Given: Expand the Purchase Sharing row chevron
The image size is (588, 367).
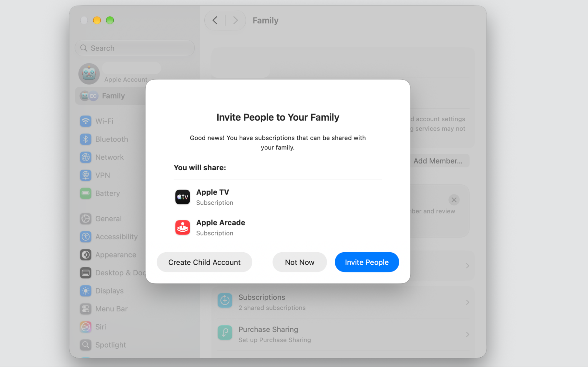Looking at the screenshot, I should (467, 334).
